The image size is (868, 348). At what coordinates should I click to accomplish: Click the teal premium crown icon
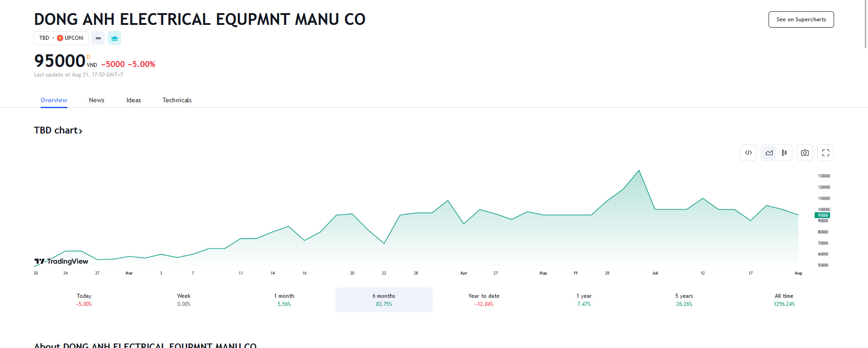click(114, 38)
